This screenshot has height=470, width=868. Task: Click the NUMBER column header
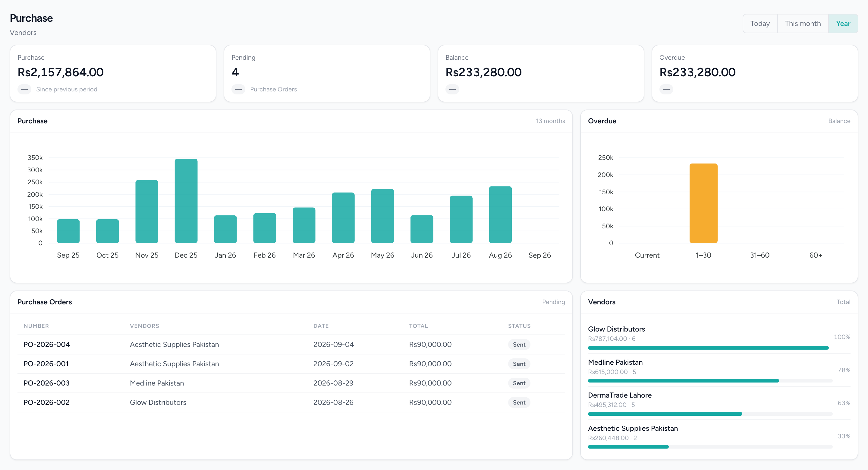36,326
